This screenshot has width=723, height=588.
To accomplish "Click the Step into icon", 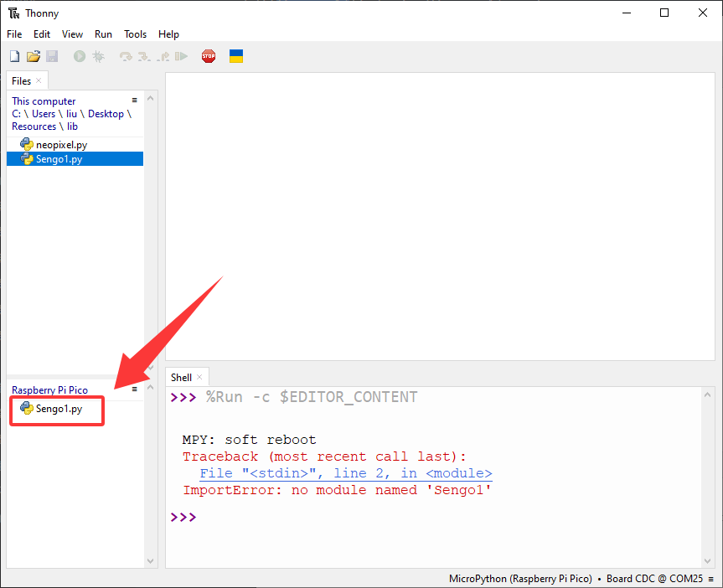I will coord(144,56).
